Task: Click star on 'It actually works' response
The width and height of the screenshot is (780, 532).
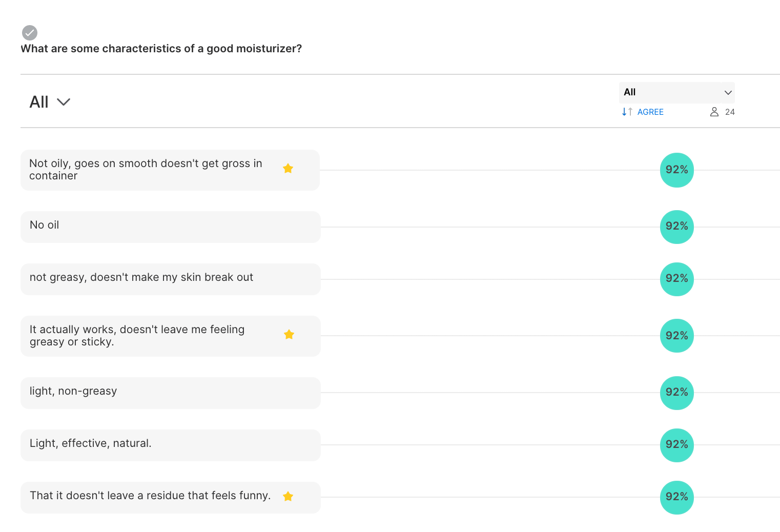Action: coord(289,334)
